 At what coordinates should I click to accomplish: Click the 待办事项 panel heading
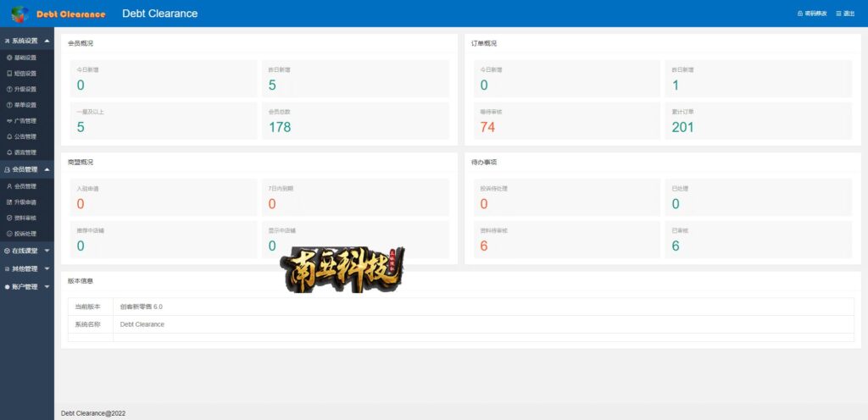tap(484, 163)
